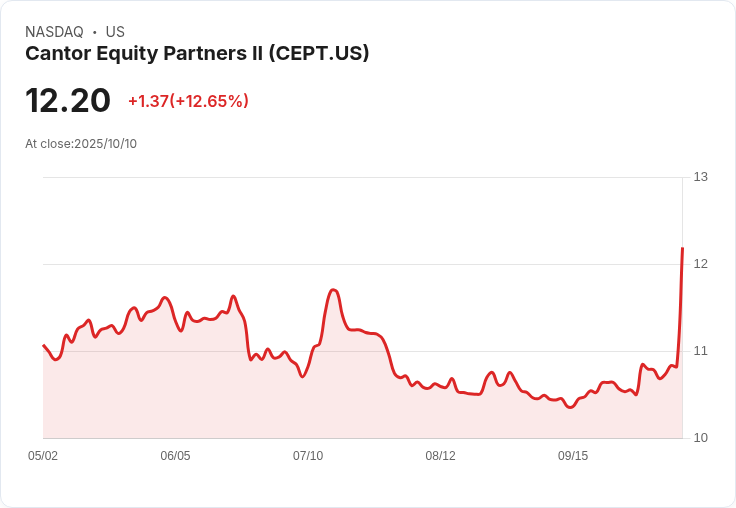Click the 13 horizontal gridline
Screen dimensions: 736x508
(360, 178)
